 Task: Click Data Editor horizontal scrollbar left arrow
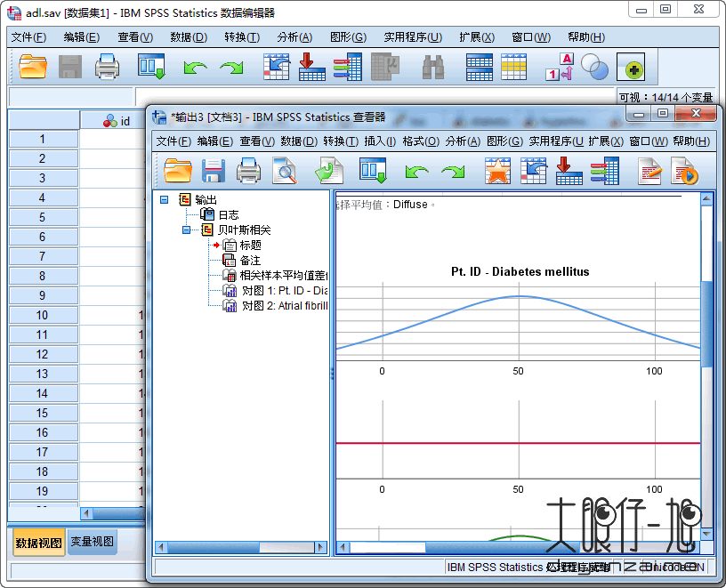[x=85, y=513]
